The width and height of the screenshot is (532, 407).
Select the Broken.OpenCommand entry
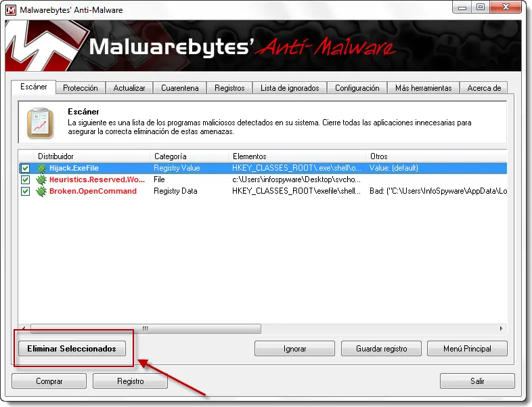pyautogui.click(x=93, y=191)
